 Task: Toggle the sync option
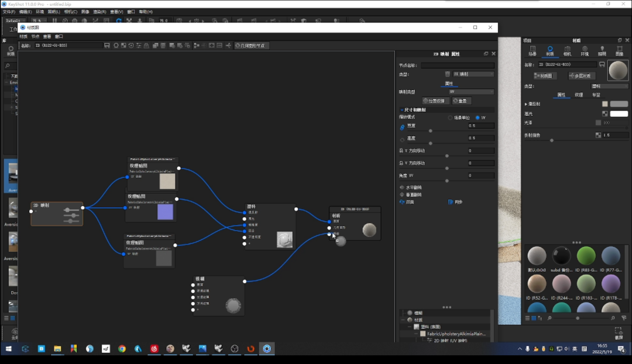tap(451, 202)
